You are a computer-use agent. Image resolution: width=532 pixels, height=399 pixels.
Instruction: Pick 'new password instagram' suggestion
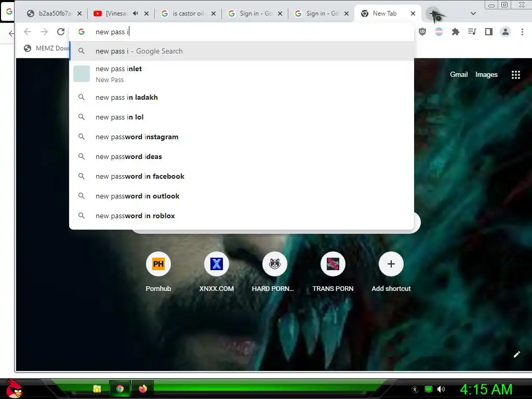[242, 137]
